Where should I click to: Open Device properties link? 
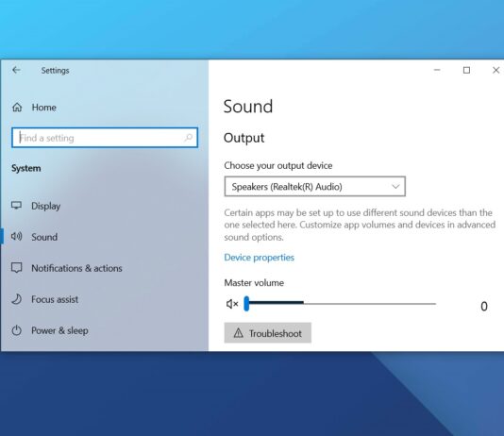coord(259,258)
